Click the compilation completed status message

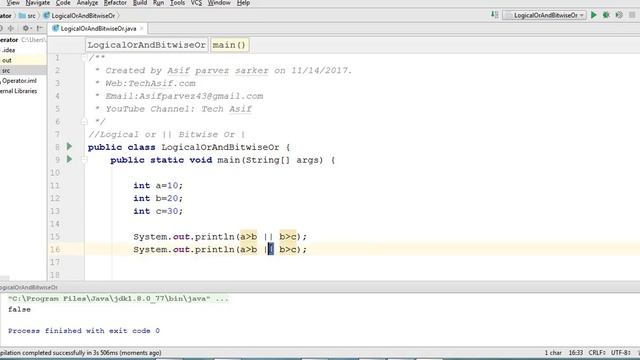coord(81,353)
